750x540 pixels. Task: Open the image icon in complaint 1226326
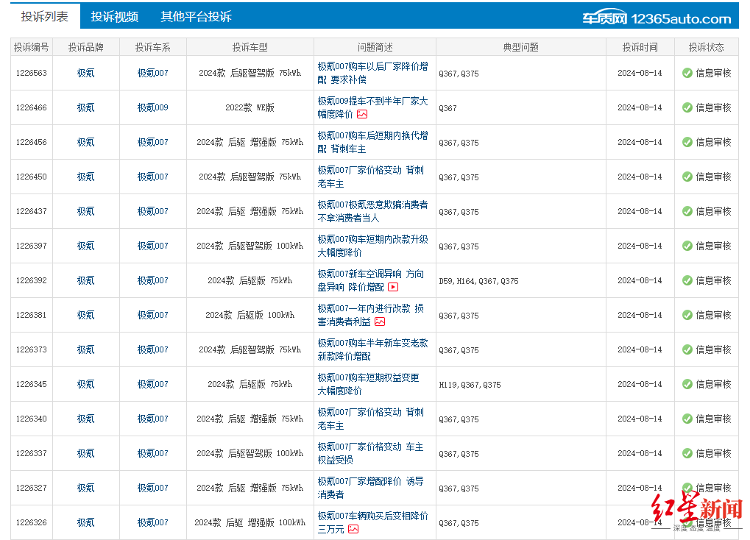(353, 529)
